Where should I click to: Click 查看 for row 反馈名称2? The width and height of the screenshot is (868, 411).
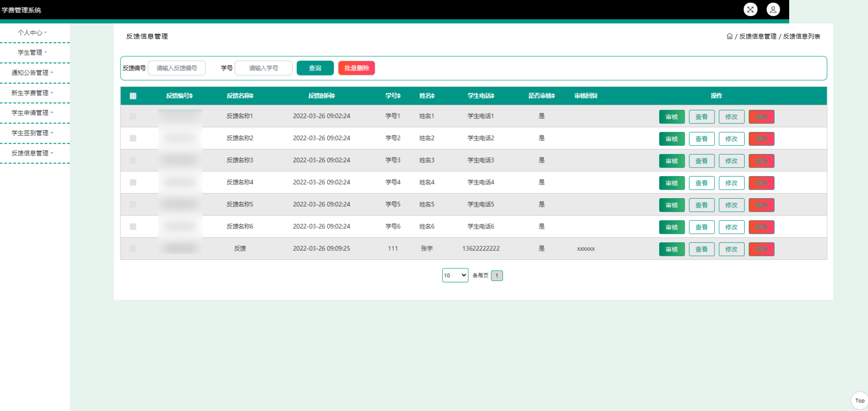point(701,139)
